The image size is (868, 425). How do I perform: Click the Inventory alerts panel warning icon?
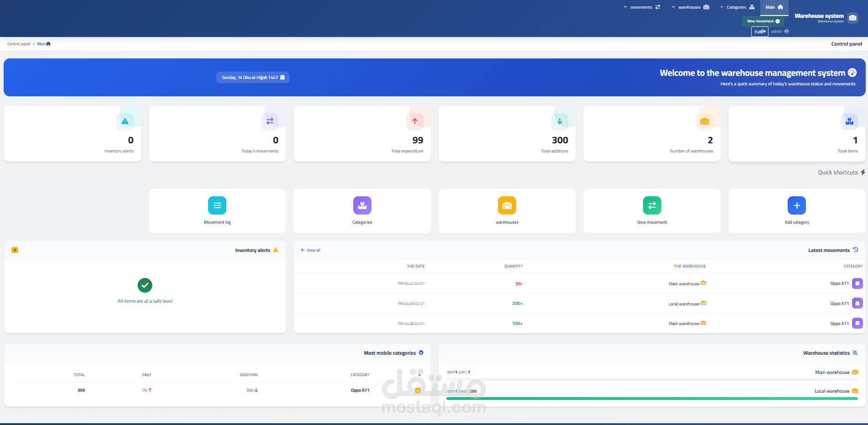pyautogui.click(x=276, y=250)
